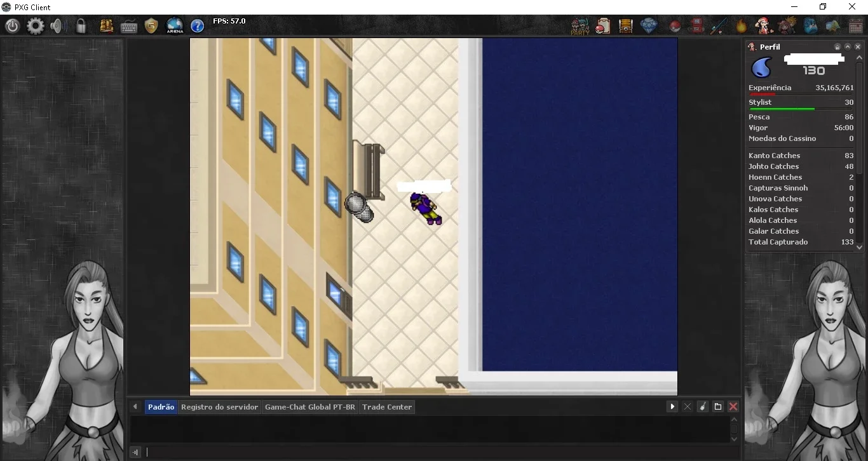Screen dimensions: 868x461
Task: Open the Arena globe icon
Action: coord(175,26)
